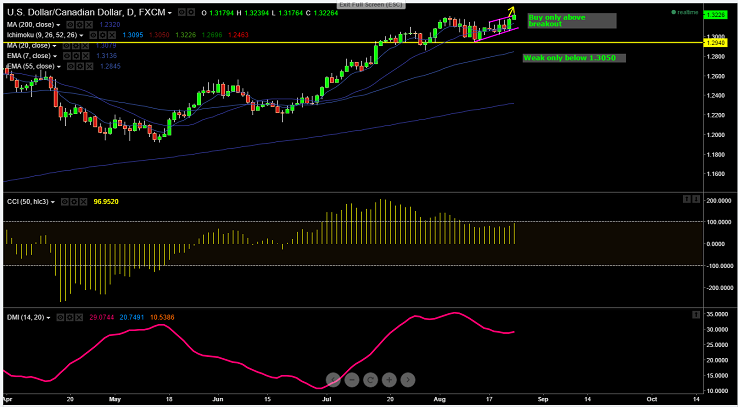Move the DMI pane up with the arrow icon

click(x=696, y=314)
